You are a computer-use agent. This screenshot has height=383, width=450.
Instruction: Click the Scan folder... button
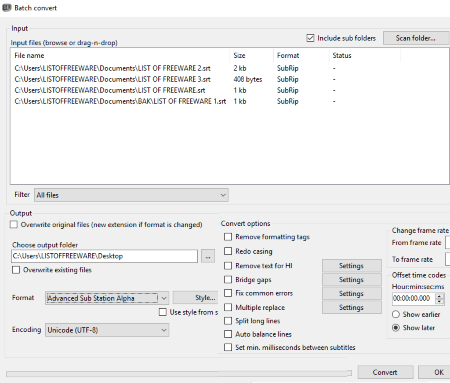415,38
